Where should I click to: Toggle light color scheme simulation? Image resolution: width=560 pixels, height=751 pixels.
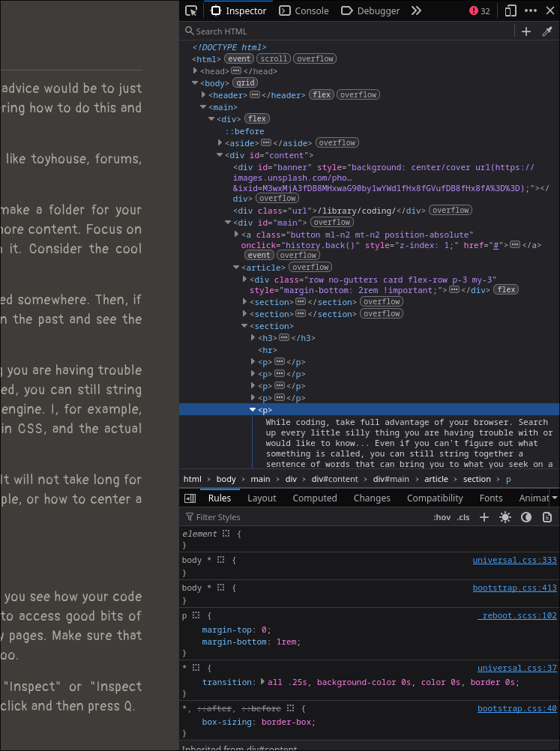(505, 517)
